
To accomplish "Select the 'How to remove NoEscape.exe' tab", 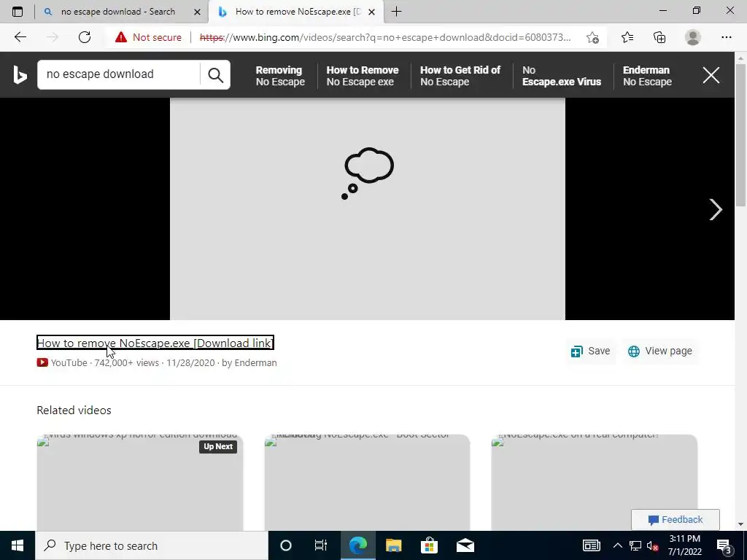I will point(296,12).
